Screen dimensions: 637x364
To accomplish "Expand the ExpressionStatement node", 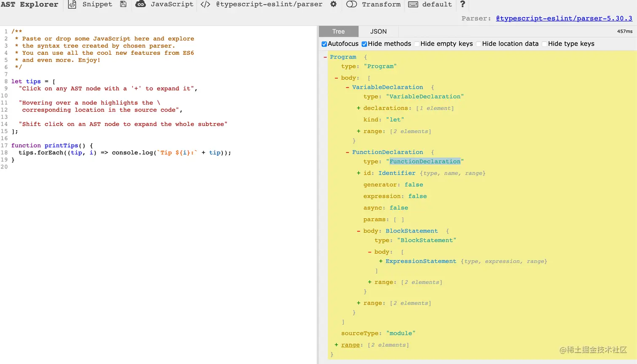I will pyautogui.click(x=381, y=261).
